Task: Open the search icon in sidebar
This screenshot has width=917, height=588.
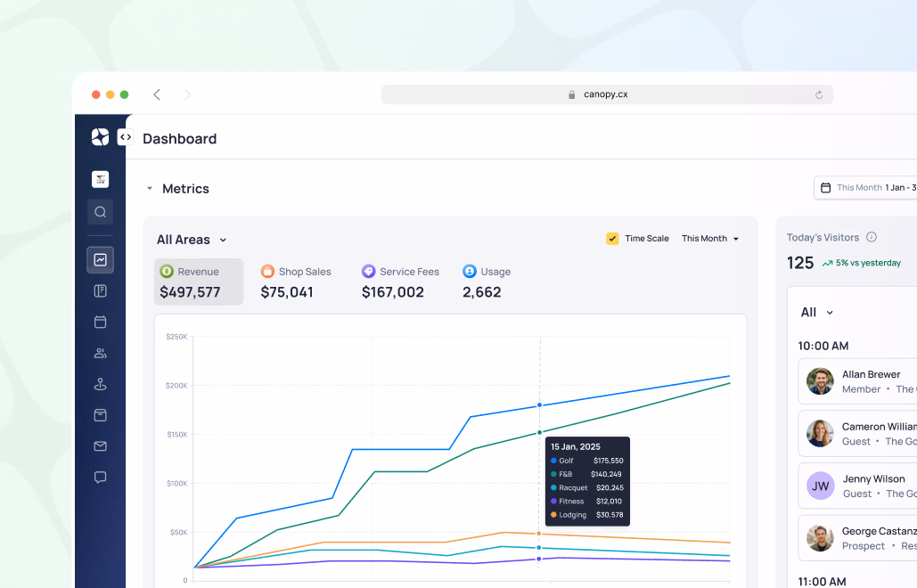Action: click(x=100, y=211)
